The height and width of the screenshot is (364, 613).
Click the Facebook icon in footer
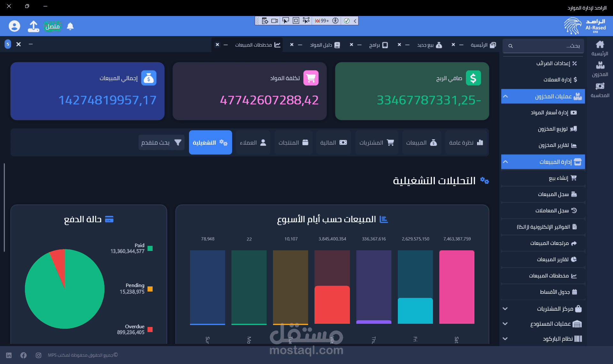coord(23,355)
